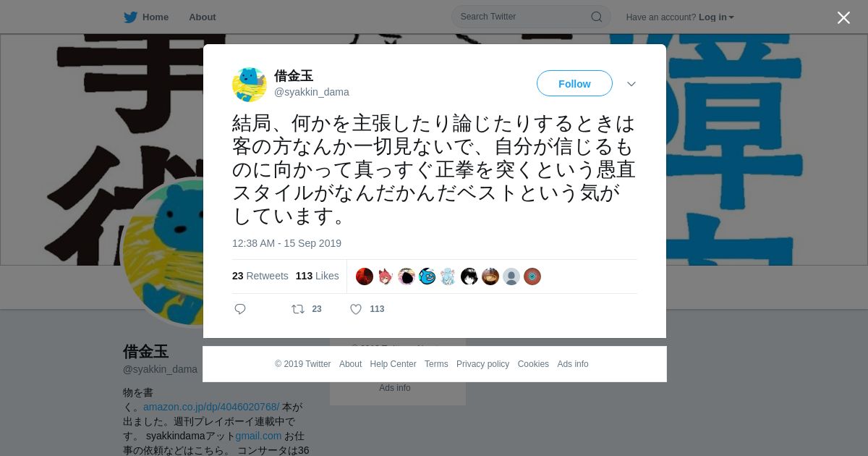Image resolution: width=868 pixels, height=456 pixels.
Task: Open the 23 Retweets list
Action: coord(260,276)
